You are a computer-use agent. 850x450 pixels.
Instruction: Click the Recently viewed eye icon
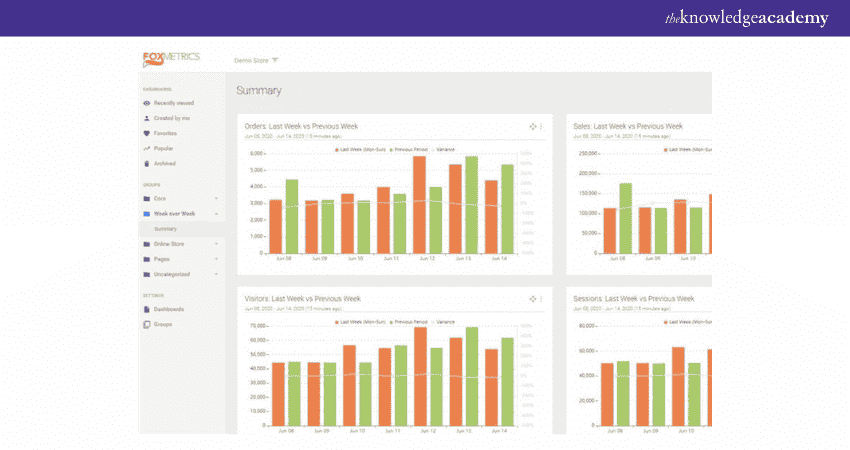[x=147, y=103]
